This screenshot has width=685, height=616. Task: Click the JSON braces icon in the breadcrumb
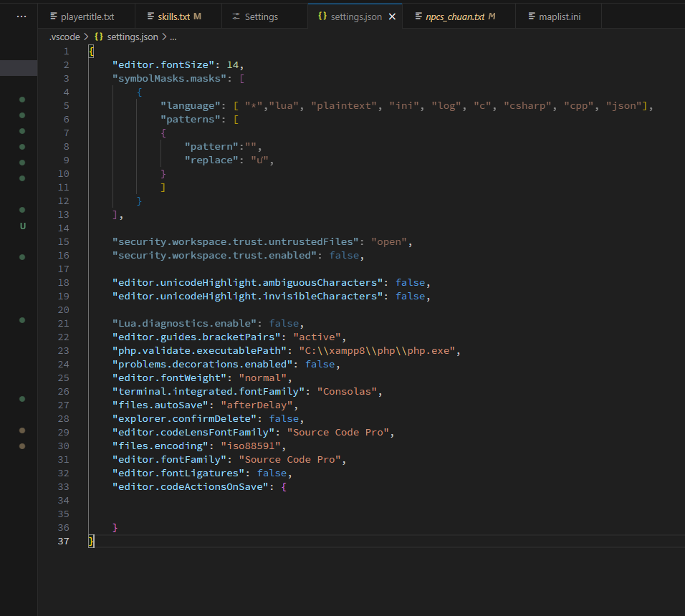point(99,37)
